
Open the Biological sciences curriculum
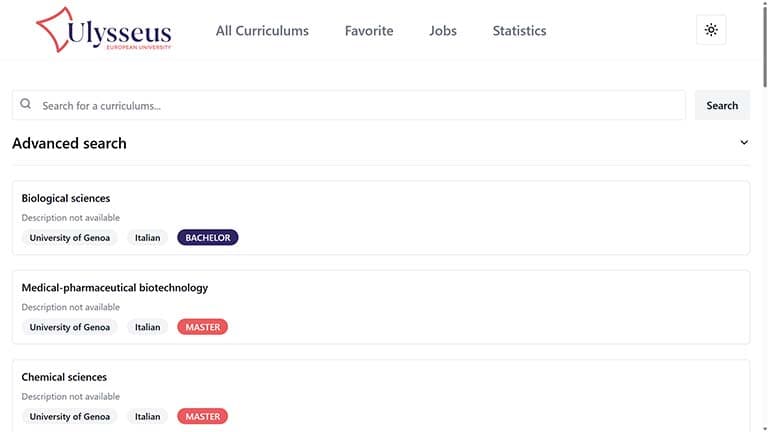coord(66,198)
